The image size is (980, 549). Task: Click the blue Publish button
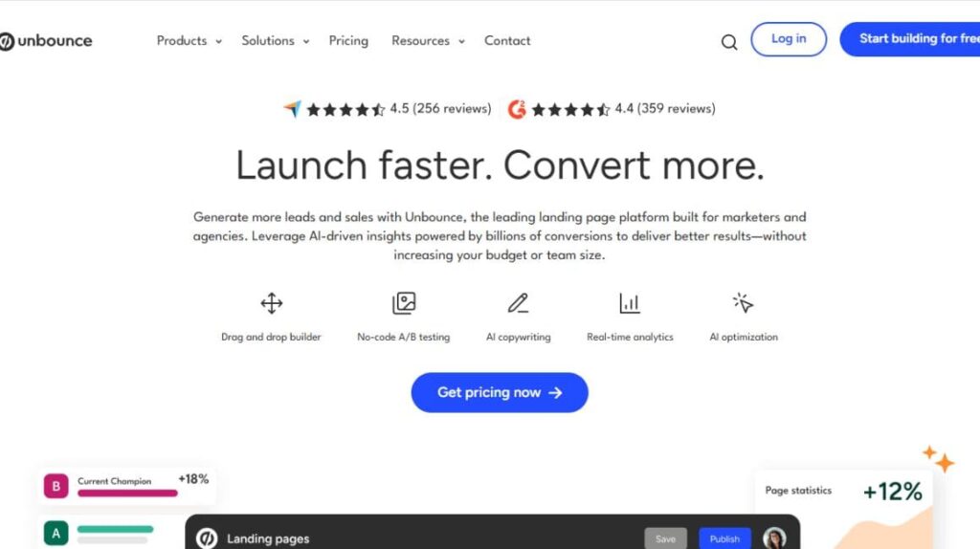tap(724, 538)
